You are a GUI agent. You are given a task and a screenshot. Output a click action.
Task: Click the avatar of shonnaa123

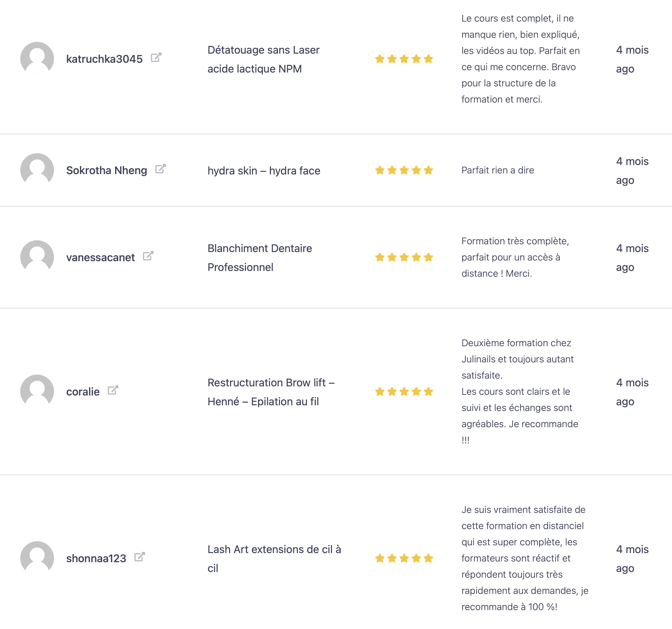click(37, 558)
